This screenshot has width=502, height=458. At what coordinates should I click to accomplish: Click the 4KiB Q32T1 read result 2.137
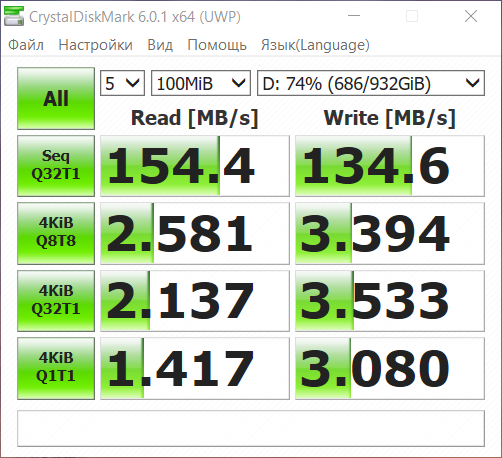[x=195, y=301]
